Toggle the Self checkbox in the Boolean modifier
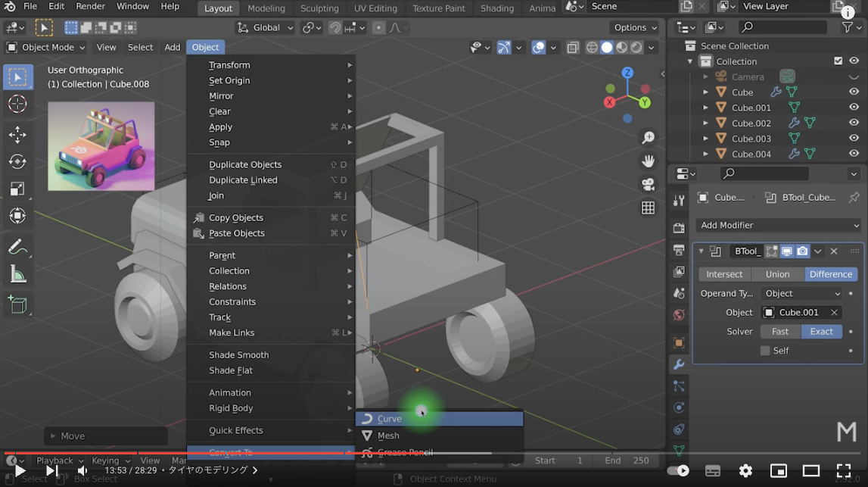The height and width of the screenshot is (487, 868). pyautogui.click(x=764, y=350)
